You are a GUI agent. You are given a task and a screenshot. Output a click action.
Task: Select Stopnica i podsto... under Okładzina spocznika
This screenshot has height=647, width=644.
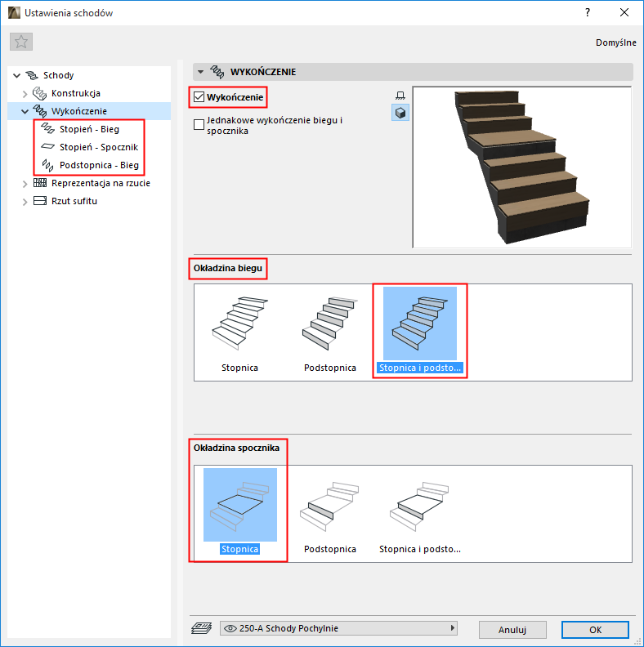[x=420, y=511]
